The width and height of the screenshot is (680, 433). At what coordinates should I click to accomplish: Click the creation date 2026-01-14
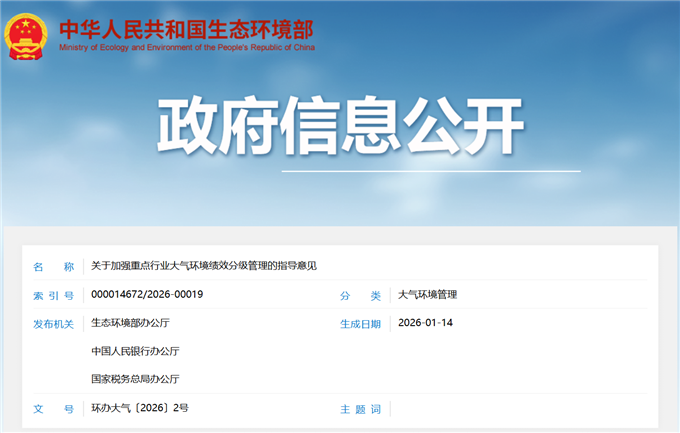coord(425,324)
